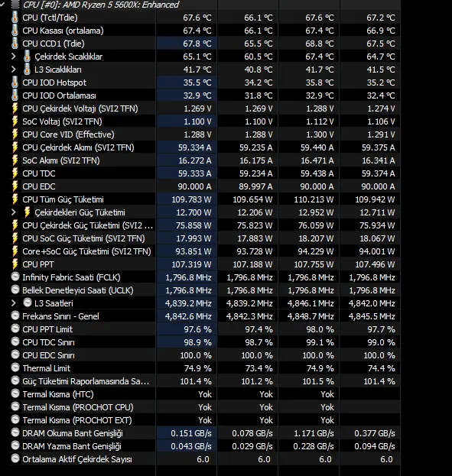Screen dimensions: 452x476
Task: Click lightning icon of CPU PPT row
Action: click(15, 264)
